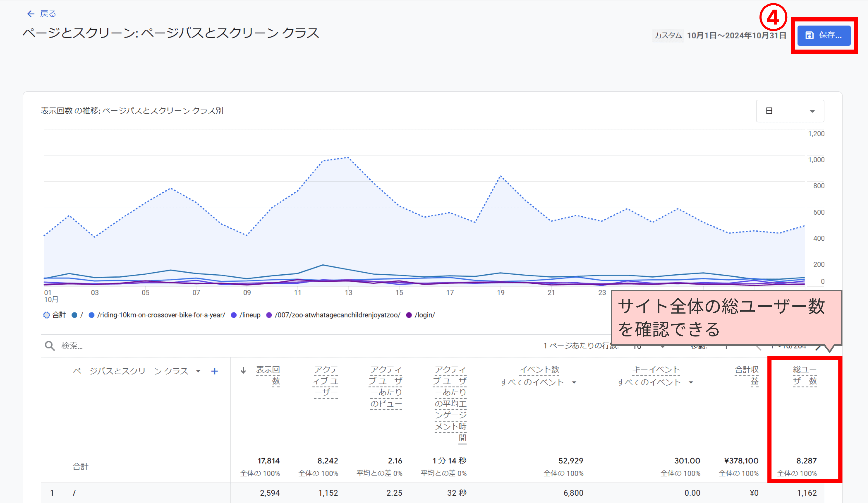Screen dimensions: 868x503
Task: Click the 合計 totals row label
Action: [x=81, y=466]
